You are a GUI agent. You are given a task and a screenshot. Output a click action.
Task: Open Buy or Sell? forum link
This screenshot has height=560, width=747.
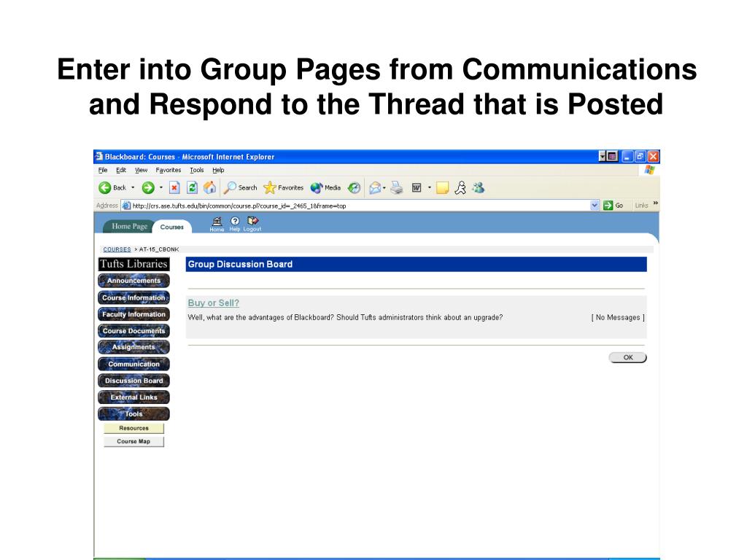(214, 303)
